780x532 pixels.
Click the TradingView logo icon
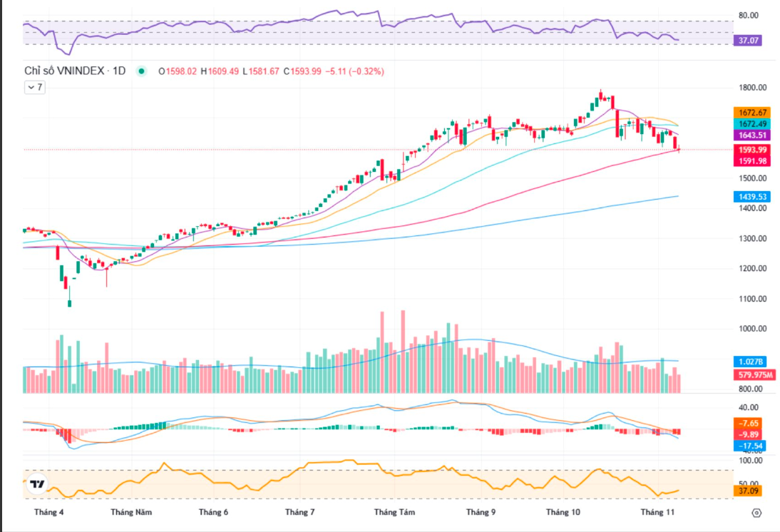38,484
